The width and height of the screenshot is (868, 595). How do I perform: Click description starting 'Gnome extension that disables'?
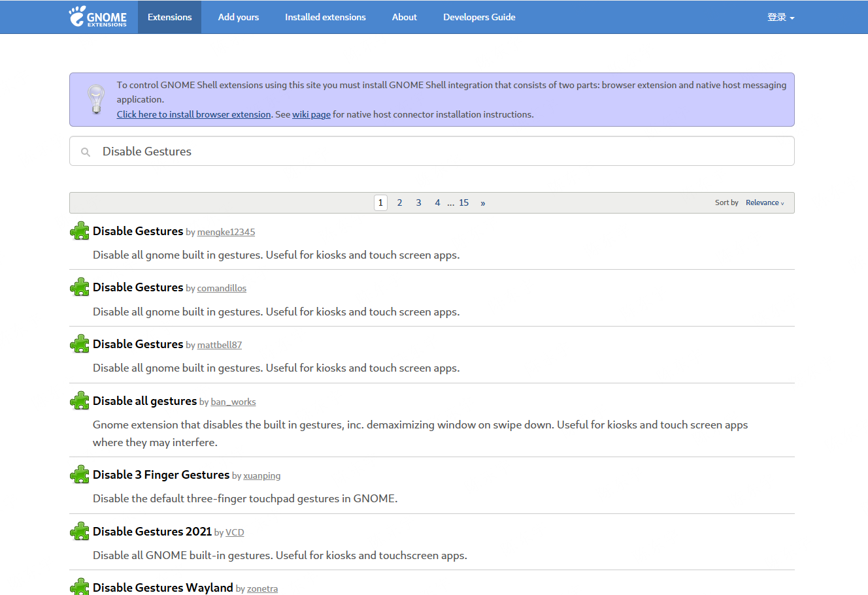coord(420,433)
